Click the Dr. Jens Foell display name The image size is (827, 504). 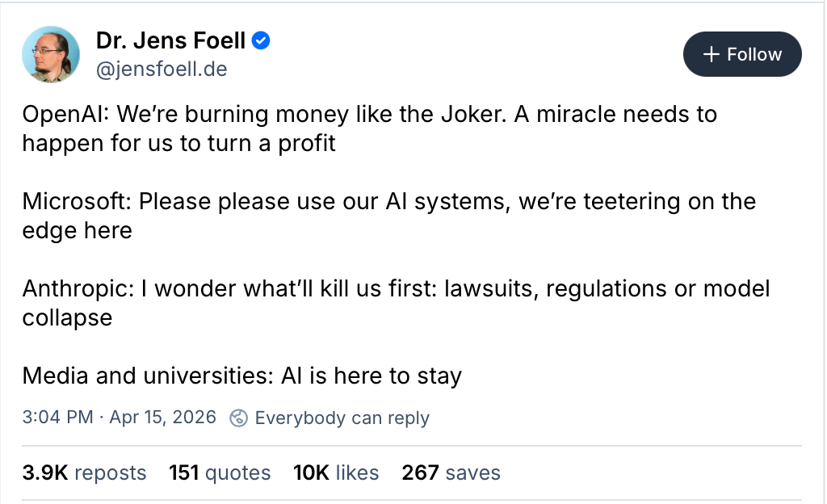tap(170, 40)
